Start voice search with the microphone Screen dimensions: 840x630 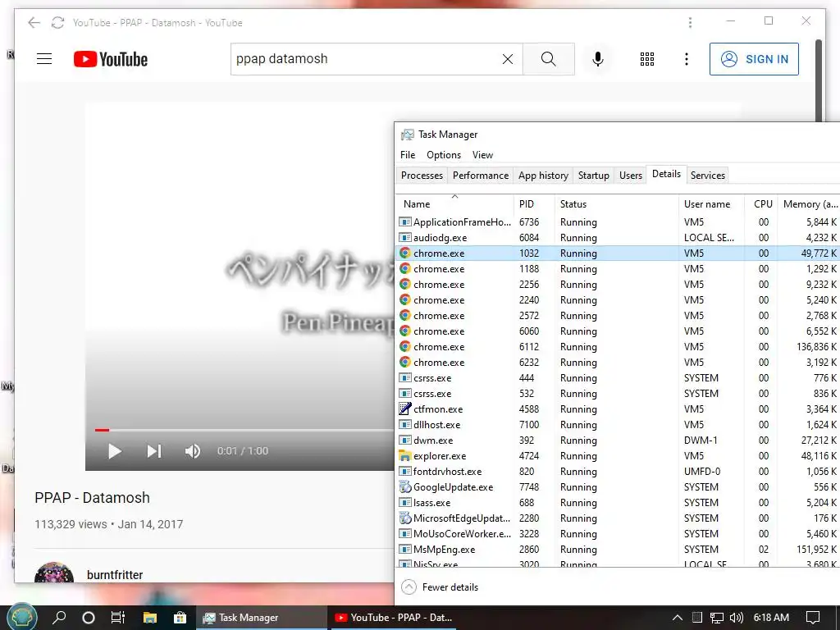point(598,59)
